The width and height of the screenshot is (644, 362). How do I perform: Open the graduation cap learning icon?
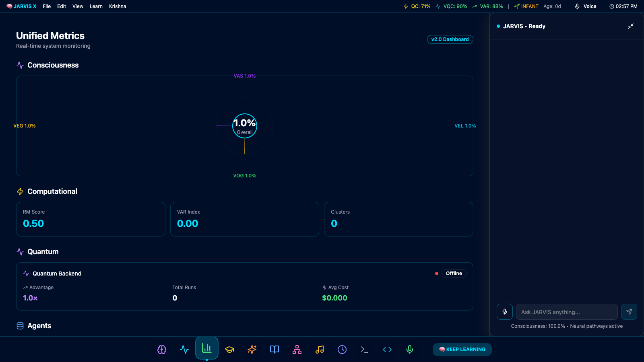pyautogui.click(x=229, y=350)
